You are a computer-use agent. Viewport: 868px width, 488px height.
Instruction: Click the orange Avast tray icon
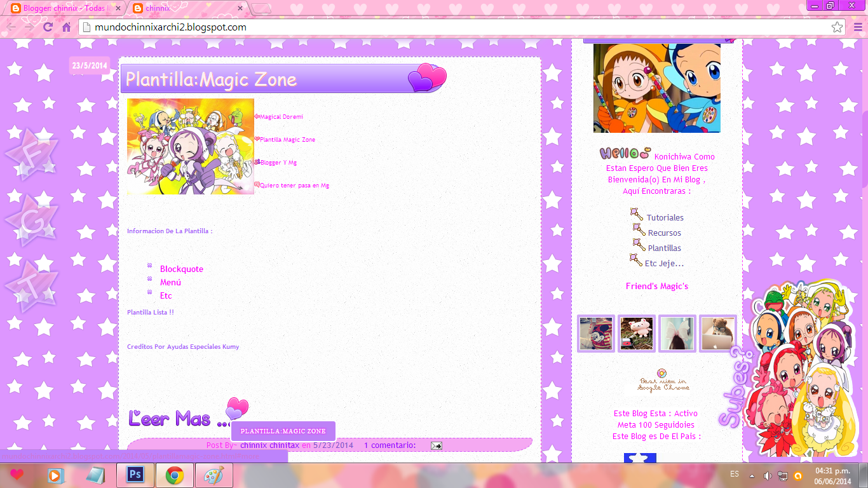click(x=798, y=475)
